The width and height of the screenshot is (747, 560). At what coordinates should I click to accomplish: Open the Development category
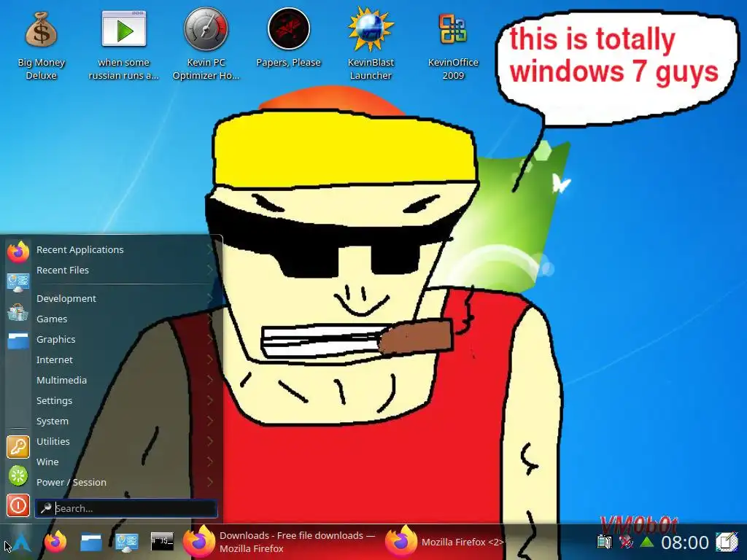pos(124,298)
